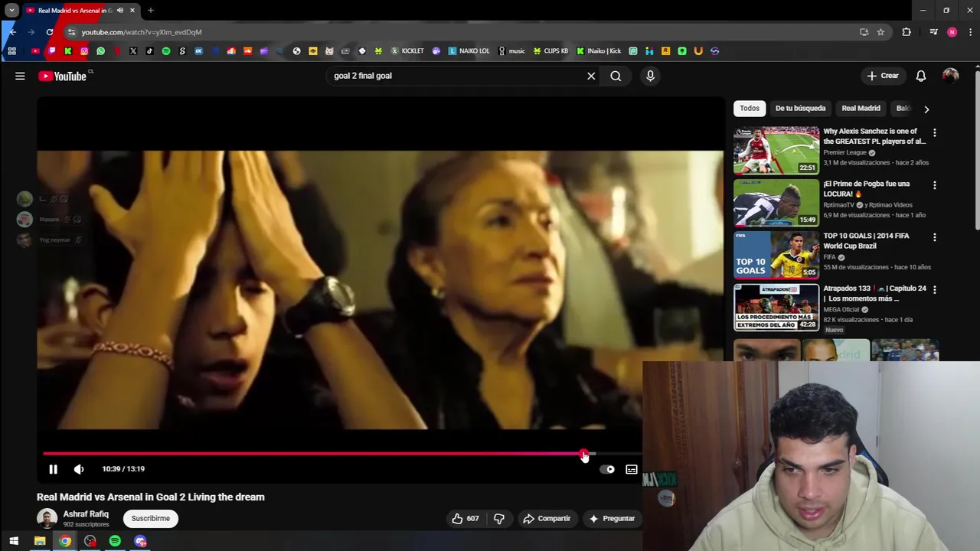
Task: Open the Preguntar AI button
Action: pyautogui.click(x=611, y=518)
